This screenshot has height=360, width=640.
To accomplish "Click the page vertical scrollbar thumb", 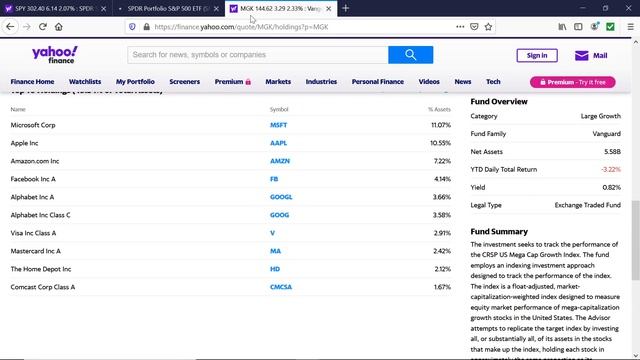I will pos(636,240).
